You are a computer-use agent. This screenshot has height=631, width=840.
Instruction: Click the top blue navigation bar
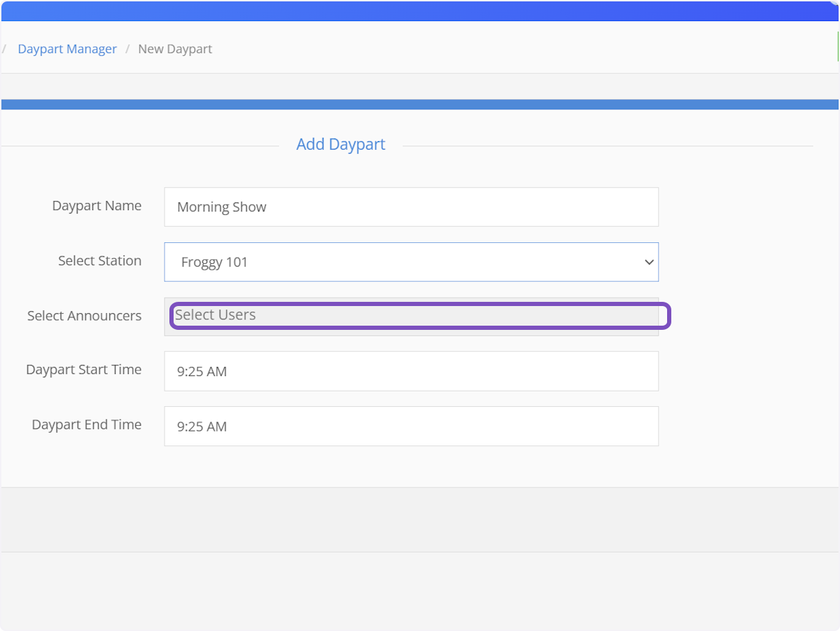(x=420, y=11)
